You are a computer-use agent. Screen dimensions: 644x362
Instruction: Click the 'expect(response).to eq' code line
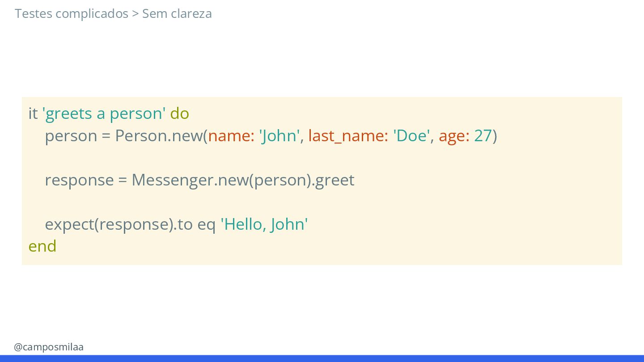pos(177,224)
